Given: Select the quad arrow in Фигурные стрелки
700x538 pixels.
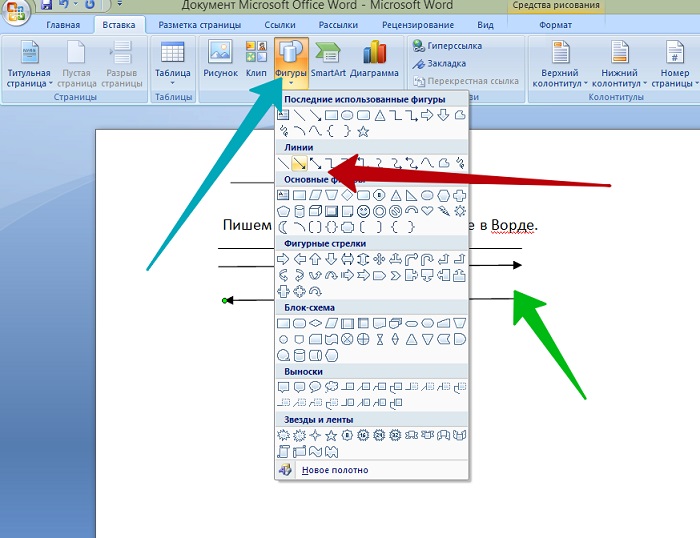Looking at the screenshot, I should pos(379,259).
